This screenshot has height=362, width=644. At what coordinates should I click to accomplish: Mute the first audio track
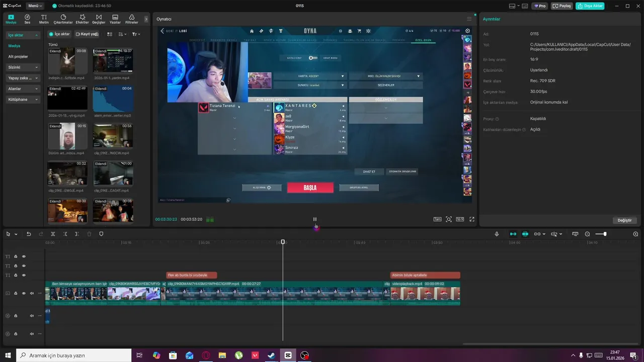pos(32,316)
